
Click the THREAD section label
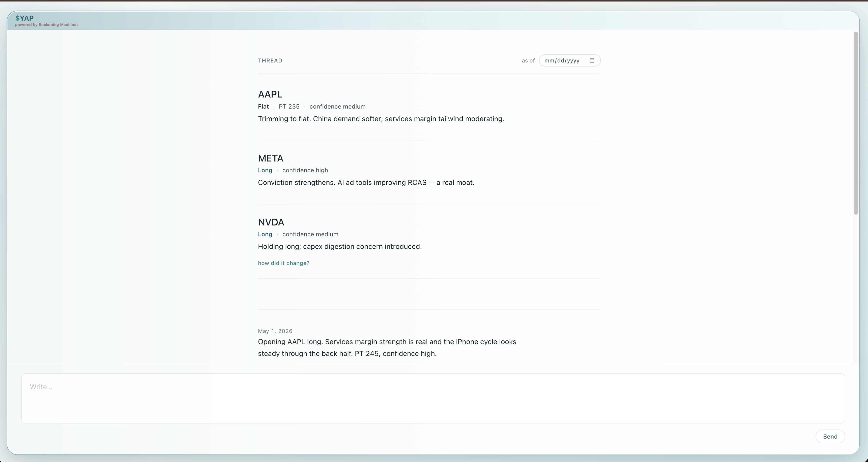tap(270, 60)
